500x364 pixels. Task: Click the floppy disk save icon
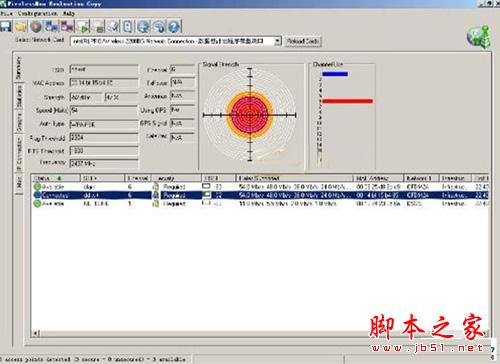[6, 26]
